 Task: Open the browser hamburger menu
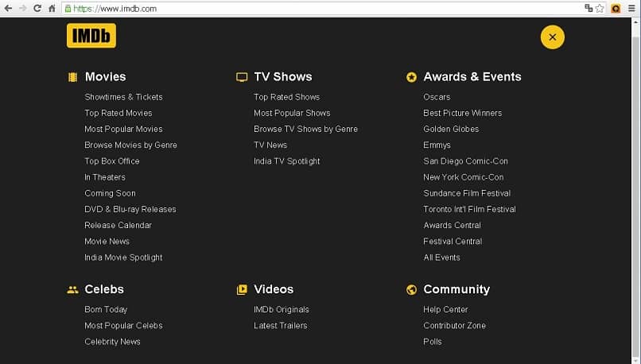click(631, 8)
